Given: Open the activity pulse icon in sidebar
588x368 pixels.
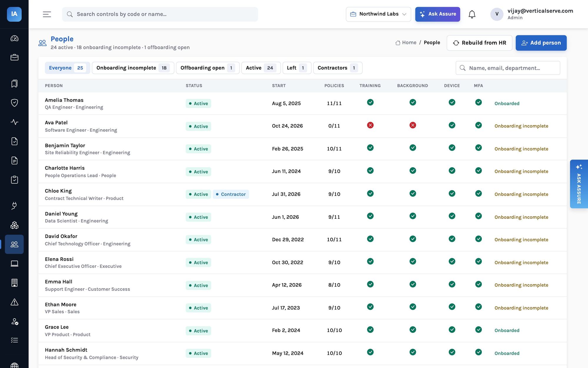Looking at the screenshot, I should click(14, 122).
